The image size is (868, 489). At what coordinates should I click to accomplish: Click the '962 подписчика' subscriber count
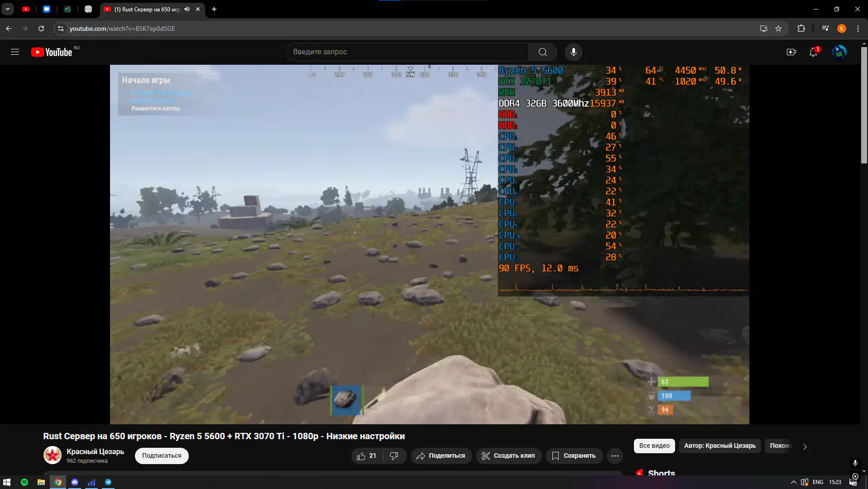tap(87, 461)
